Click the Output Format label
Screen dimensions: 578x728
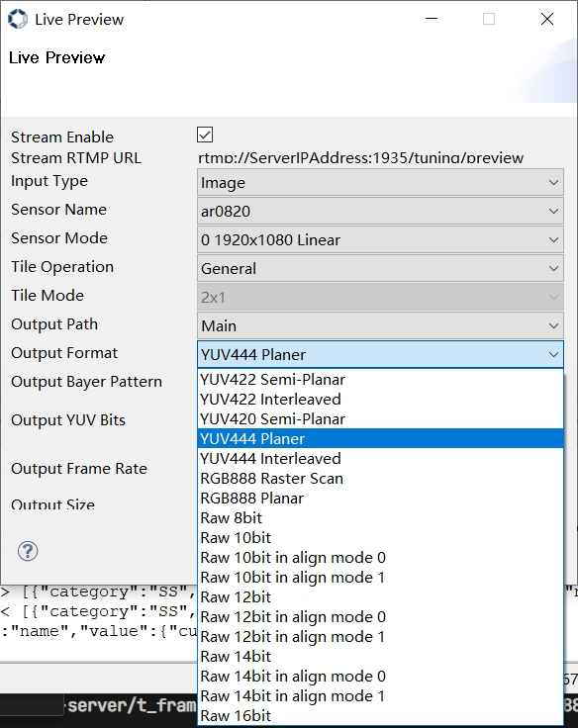click(x=64, y=353)
